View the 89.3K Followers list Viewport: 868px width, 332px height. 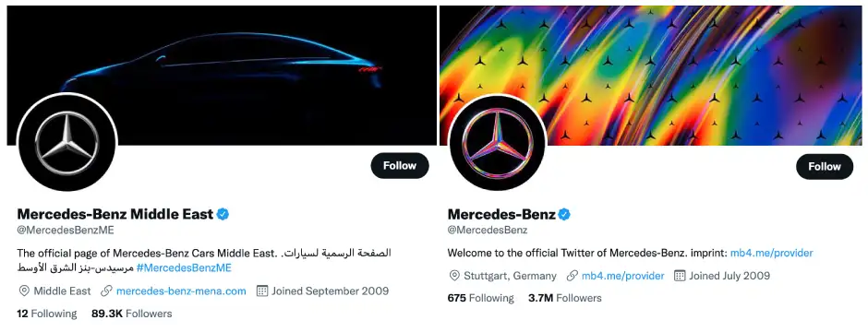pyautogui.click(x=132, y=314)
